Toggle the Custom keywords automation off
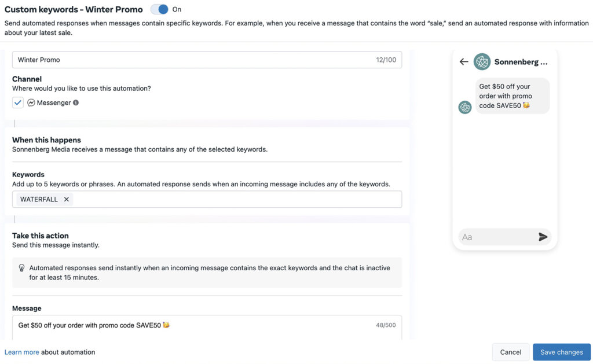This screenshot has width=593, height=364. point(159,9)
